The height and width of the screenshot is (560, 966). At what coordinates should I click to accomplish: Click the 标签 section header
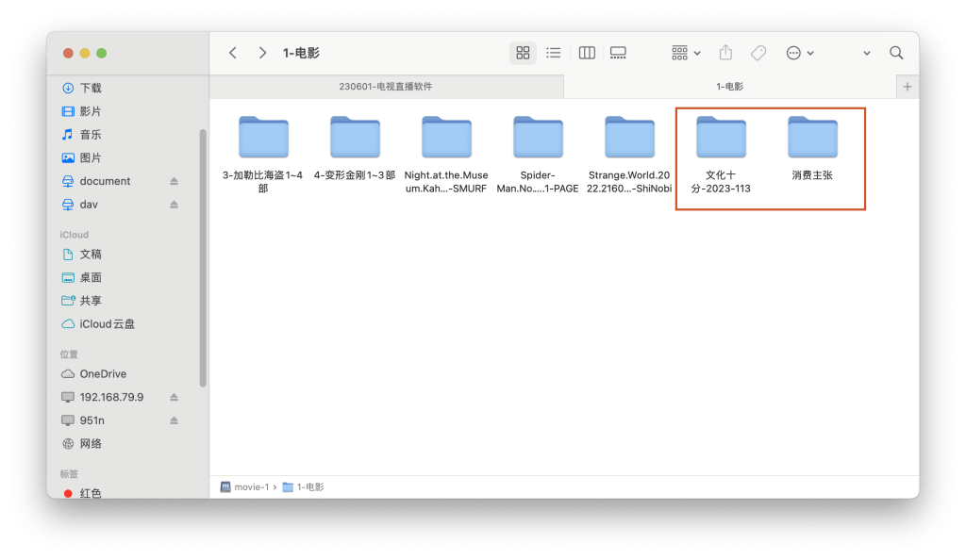[x=69, y=474]
